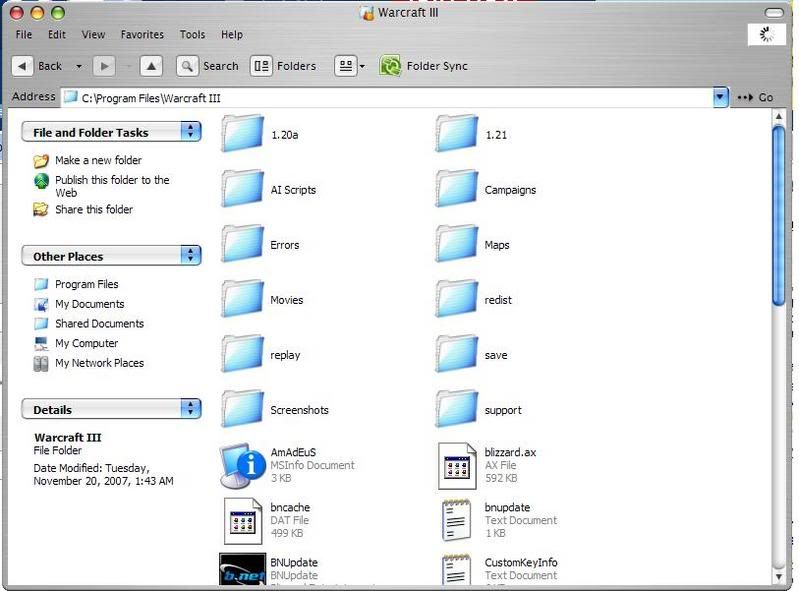This screenshot has height=591, width=799.
Task: Collapse the Other Places panel
Action: 191,255
